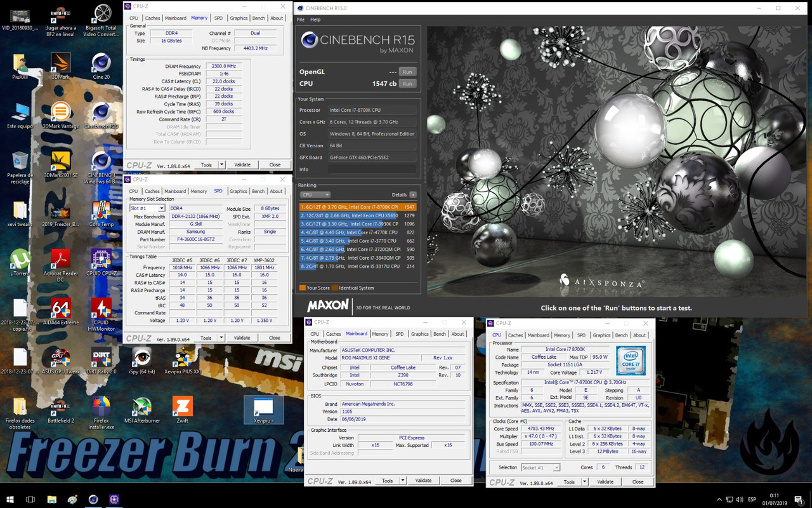Open Tools dropdown arrow in Mainboard CPU-Z window

click(403, 481)
